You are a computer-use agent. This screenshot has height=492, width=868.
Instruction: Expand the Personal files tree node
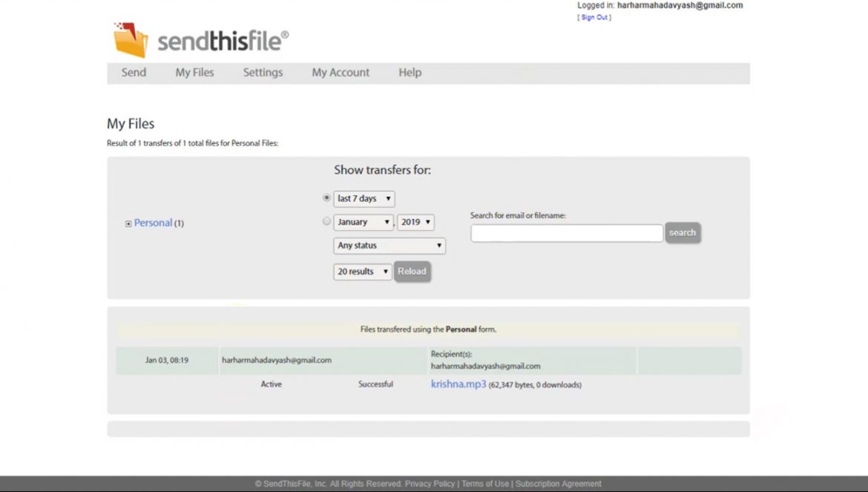(x=128, y=223)
